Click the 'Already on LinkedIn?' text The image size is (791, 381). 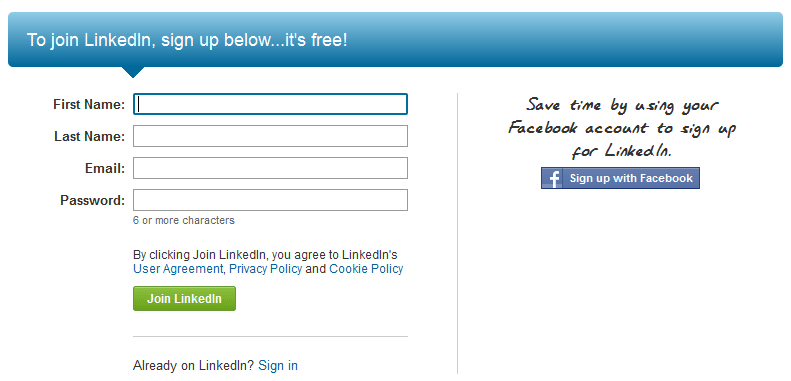click(194, 365)
